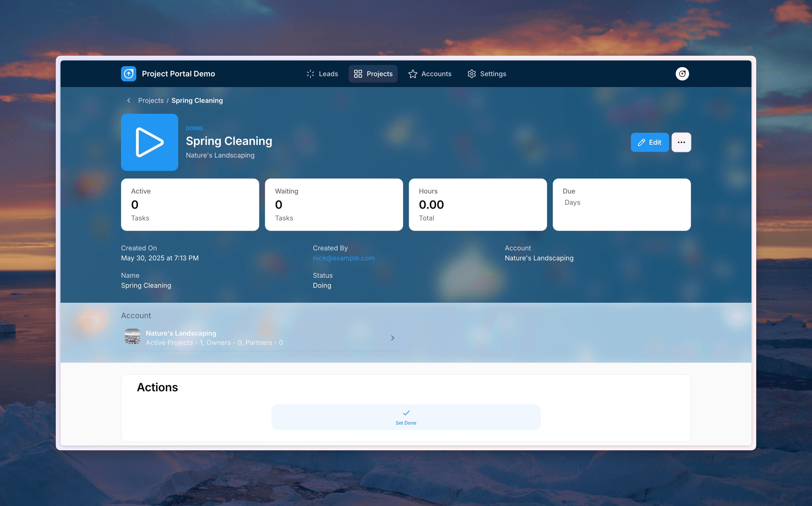This screenshot has height=506, width=812.
Task: Click the nice@example.com email link
Action: pyautogui.click(x=344, y=258)
